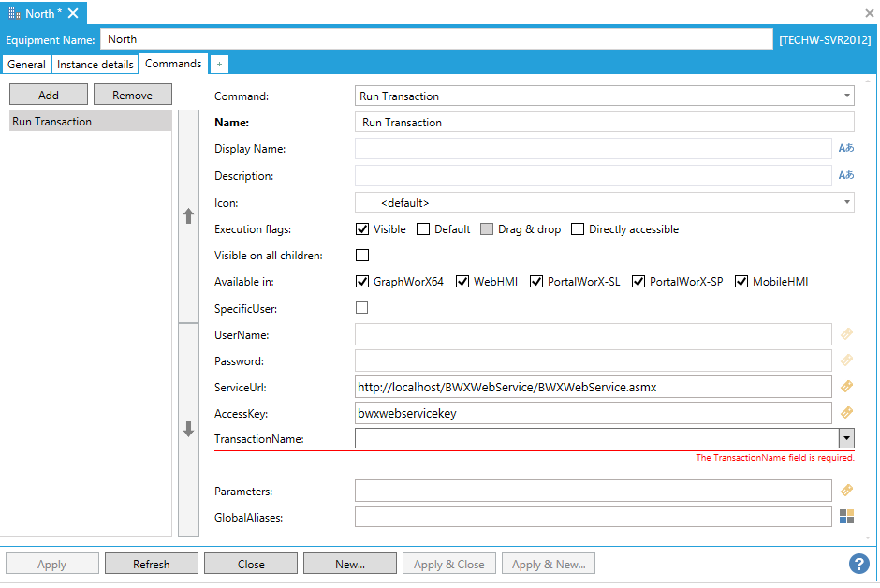Viewport: 880px width, 588px height.
Task: Move command up with the up arrow
Action: (188, 215)
